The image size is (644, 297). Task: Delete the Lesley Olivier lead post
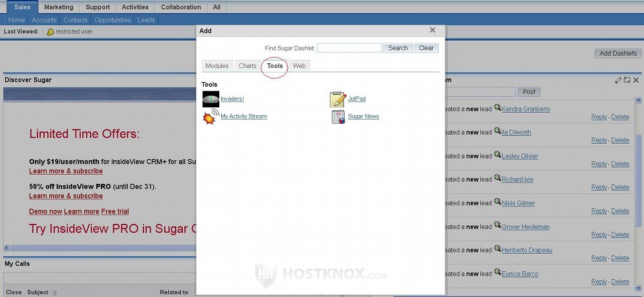[x=620, y=164]
